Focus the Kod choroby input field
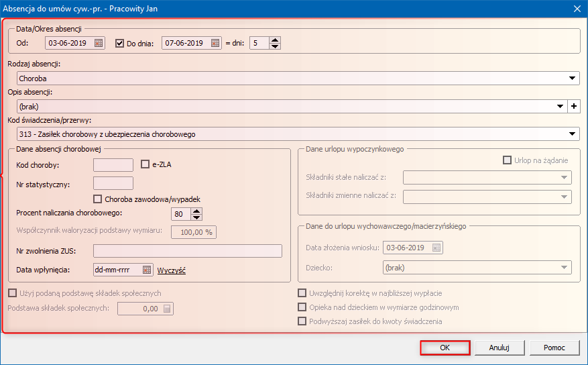 click(113, 165)
